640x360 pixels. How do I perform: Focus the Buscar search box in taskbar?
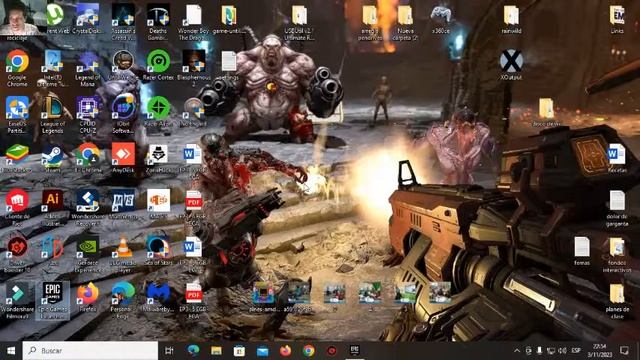pos(90,351)
